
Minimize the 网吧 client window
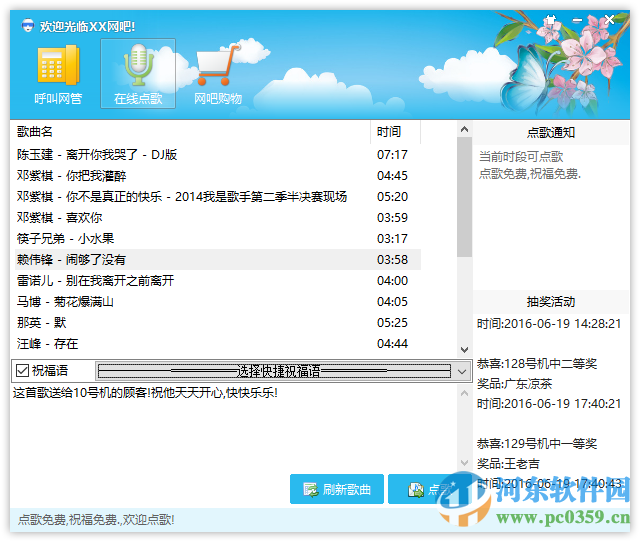577,20
